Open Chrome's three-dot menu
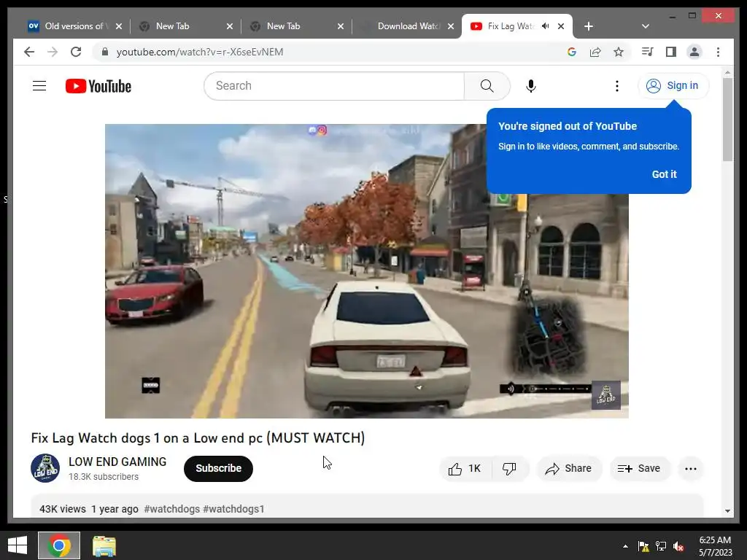This screenshot has width=747, height=560. [718, 52]
